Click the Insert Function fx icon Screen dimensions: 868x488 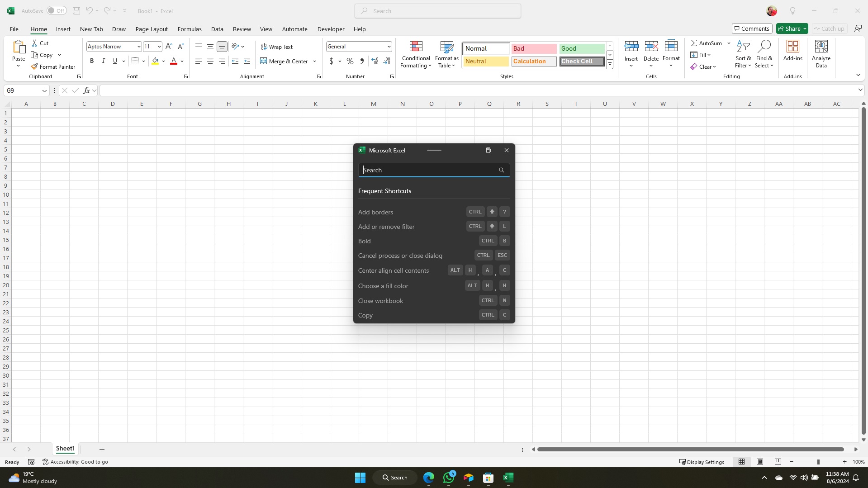coord(86,90)
